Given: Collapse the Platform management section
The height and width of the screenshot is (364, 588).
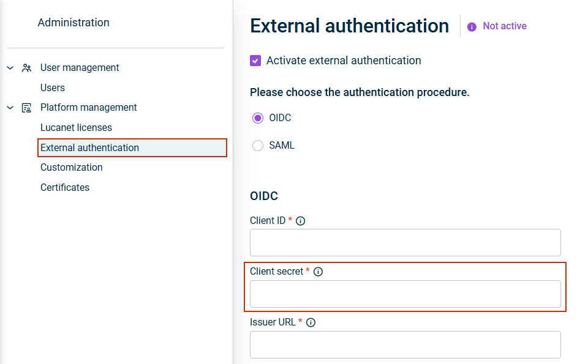Looking at the screenshot, I should 10,108.
